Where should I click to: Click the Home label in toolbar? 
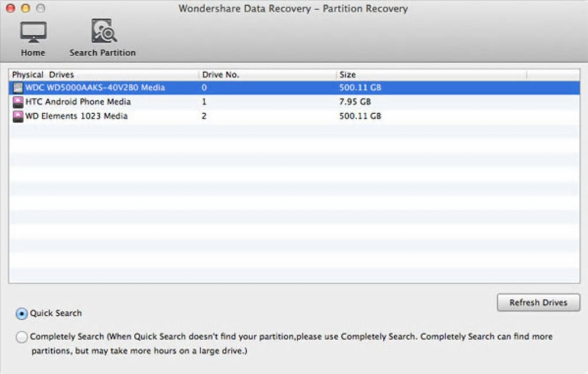(x=33, y=53)
